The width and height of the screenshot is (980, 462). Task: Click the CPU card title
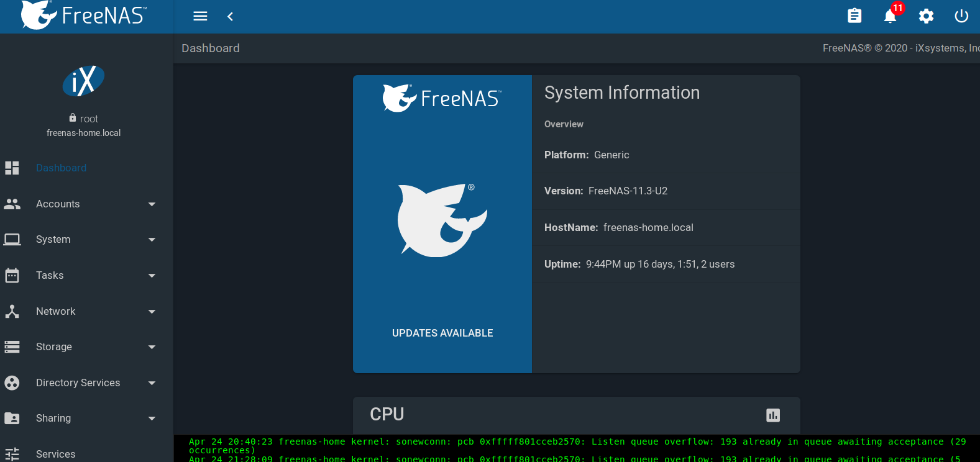pos(387,414)
